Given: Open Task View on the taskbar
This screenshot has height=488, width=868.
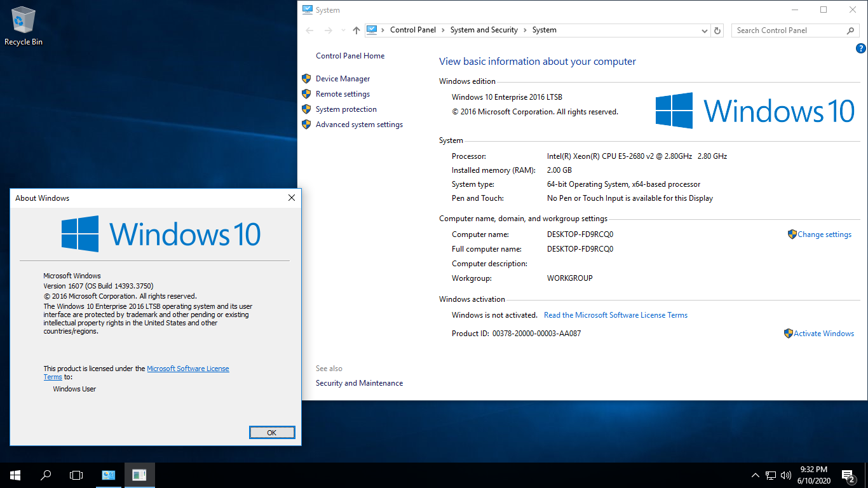Looking at the screenshot, I should [76, 475].
